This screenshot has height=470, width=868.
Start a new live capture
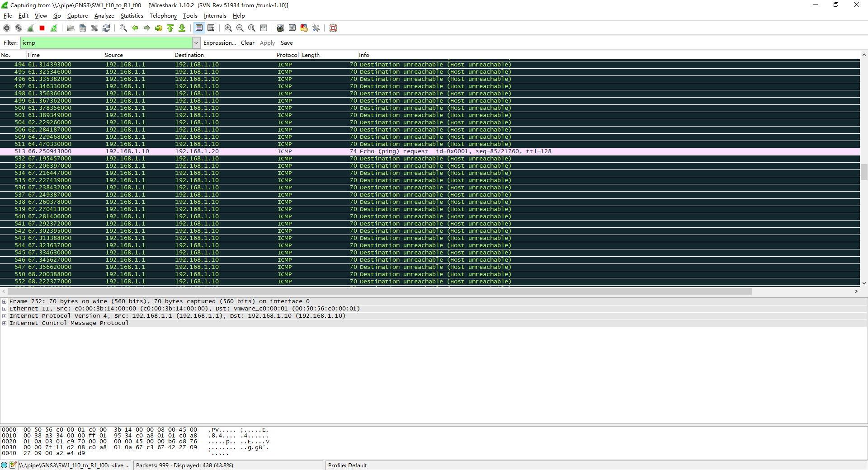30,28
